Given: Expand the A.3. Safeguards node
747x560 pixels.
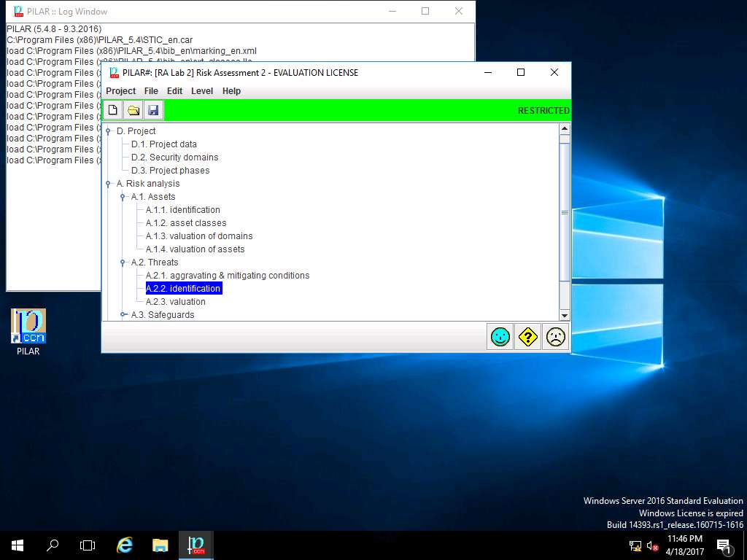Looking at the screenshot, I should 123,314.
